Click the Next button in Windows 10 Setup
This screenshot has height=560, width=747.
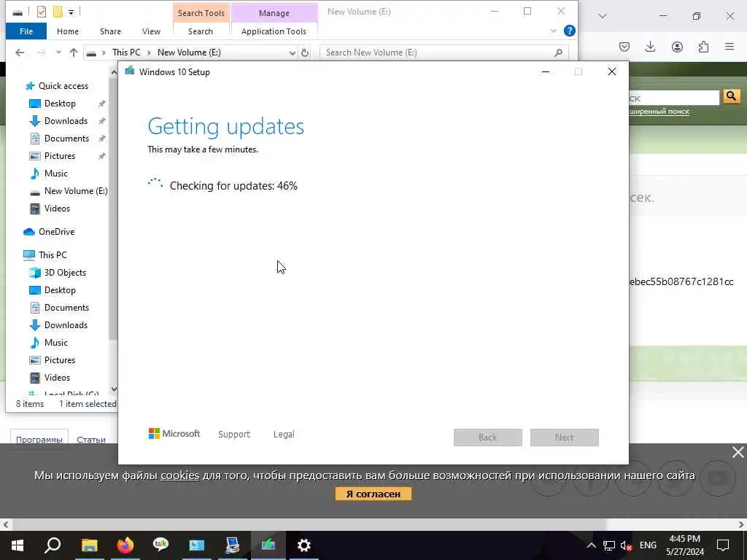point(565,437)
